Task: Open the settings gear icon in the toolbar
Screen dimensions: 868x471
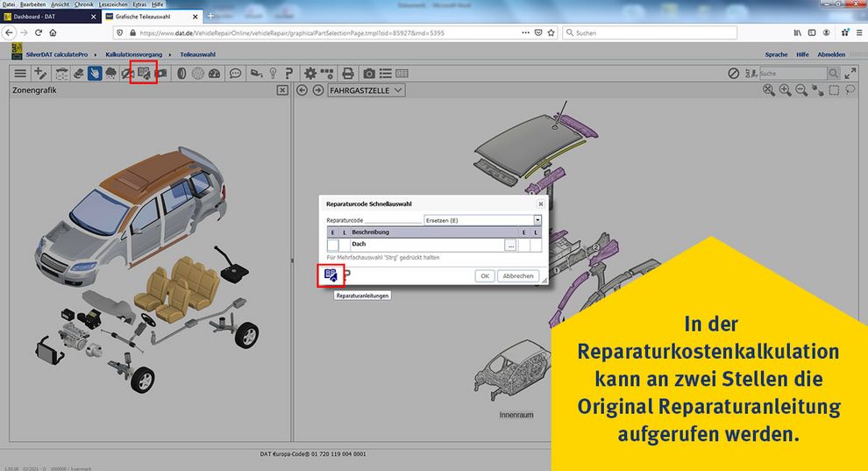Action: [309, 74]
